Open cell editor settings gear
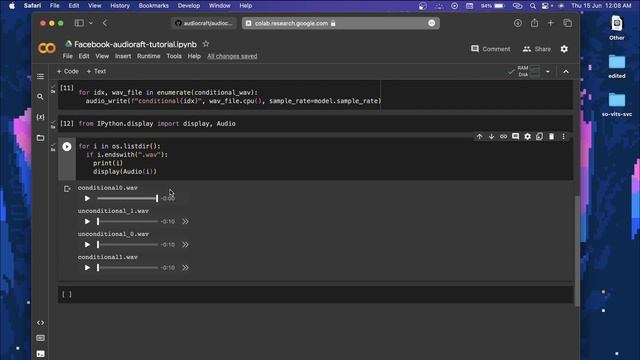The width and height of the screenshot is (640, 360). click(527, 137)
